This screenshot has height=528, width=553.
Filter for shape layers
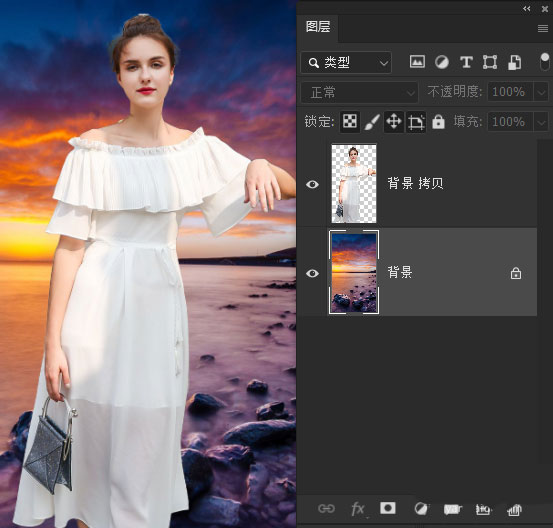(490, 62)
